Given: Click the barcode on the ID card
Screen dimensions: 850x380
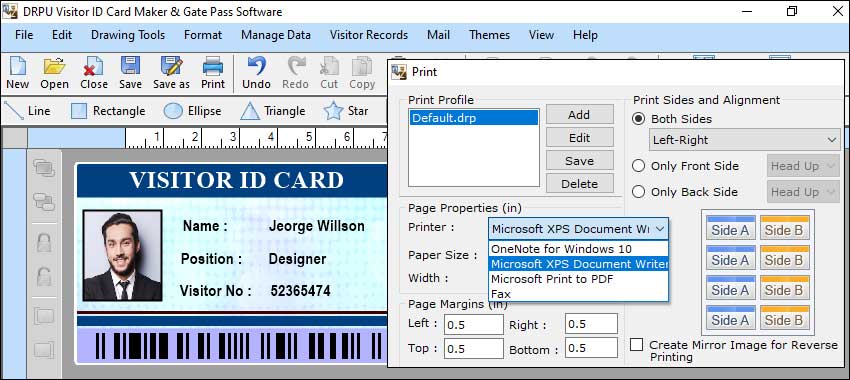Looking at the screenshot, I should [x=239, y=346].
